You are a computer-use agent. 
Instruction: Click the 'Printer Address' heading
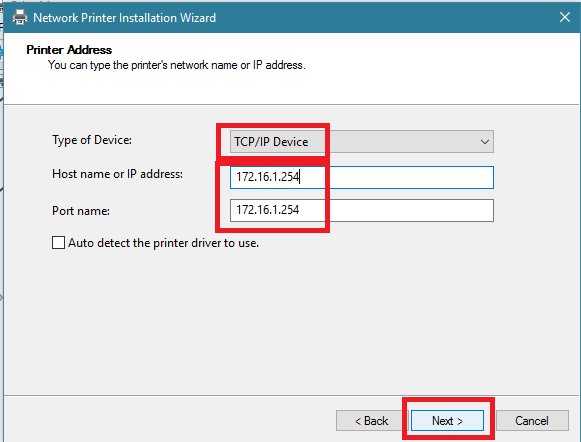point(69,50)
